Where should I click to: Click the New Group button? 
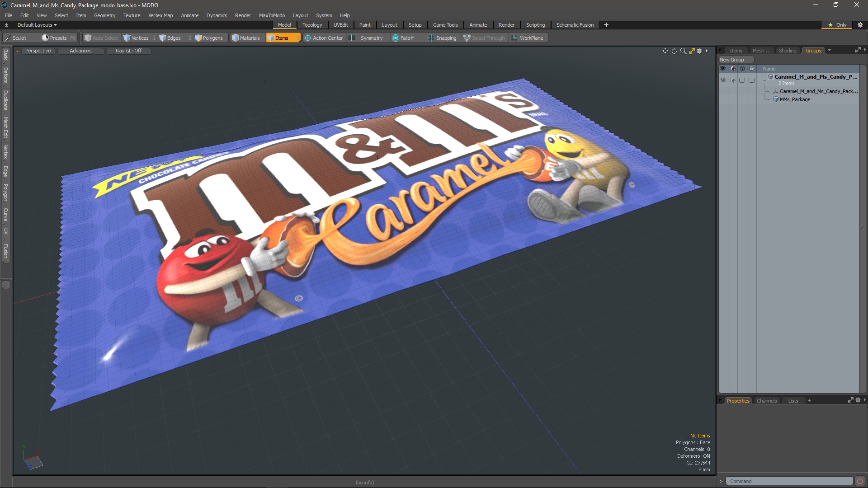tap(736, 60)
